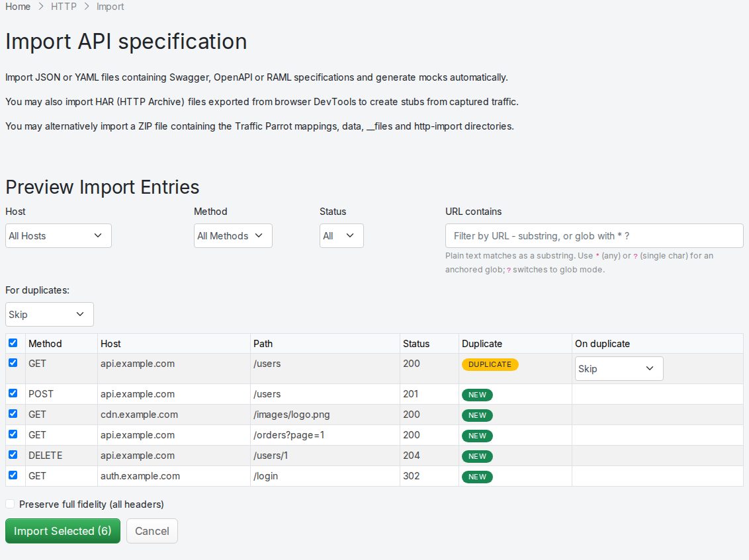749x560 pixels.
Task: Go to Home in the breadcrumb
Action: point(18,7)
